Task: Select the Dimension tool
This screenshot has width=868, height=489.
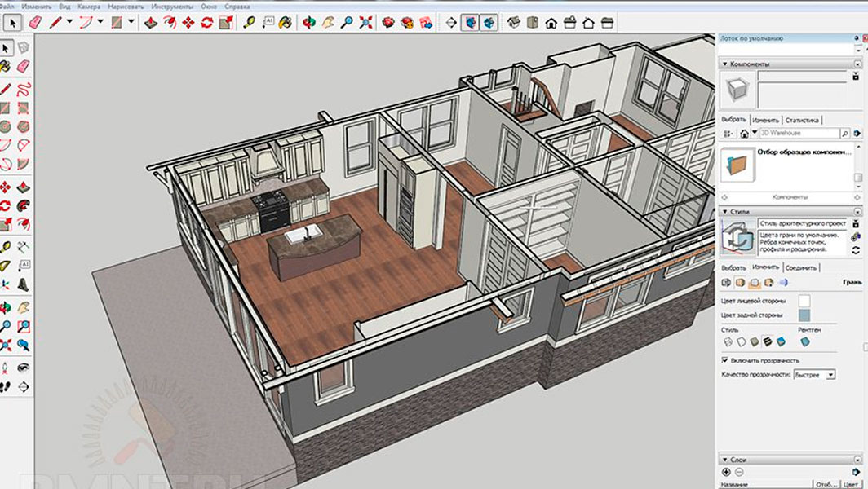Action: (x=23, y=247)
